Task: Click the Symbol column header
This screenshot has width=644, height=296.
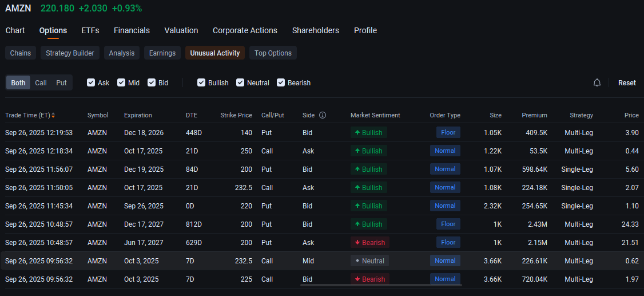Action: (98, 115)
